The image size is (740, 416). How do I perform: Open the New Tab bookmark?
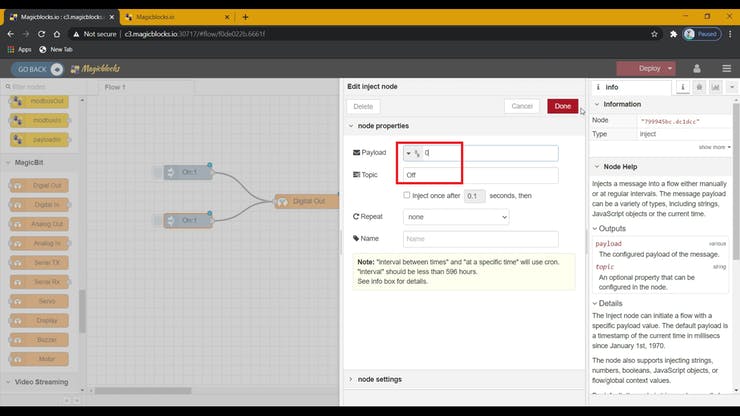coord(56,49)
